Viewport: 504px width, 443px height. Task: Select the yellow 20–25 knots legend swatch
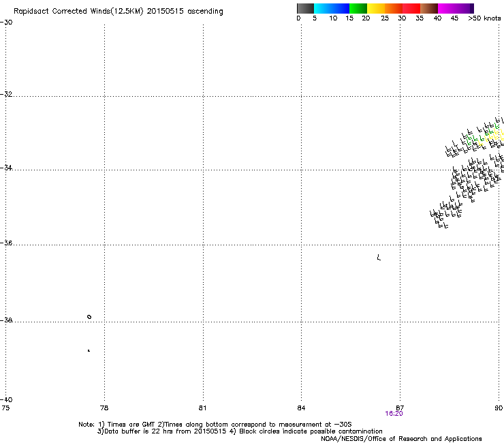tap(376, 8)
